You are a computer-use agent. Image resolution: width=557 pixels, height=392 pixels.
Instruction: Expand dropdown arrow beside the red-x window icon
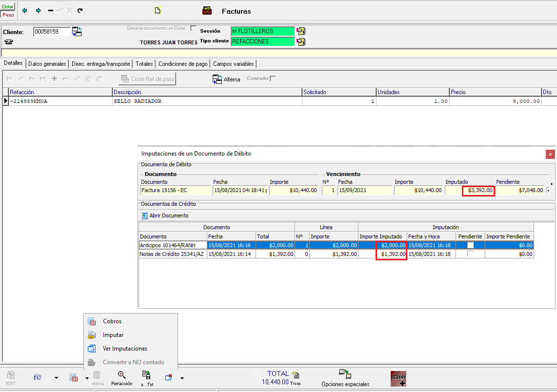click(182, 378)
